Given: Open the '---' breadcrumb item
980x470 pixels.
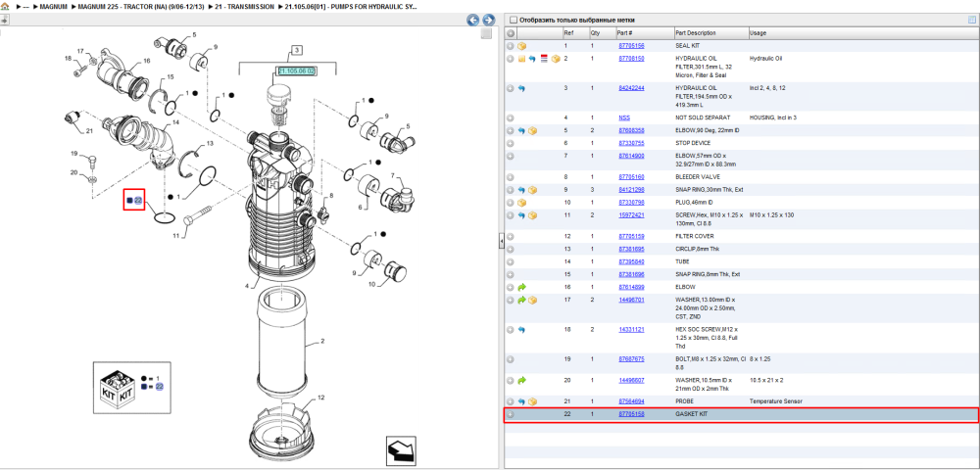Looking at the screenshot, I should (x=25, y=6).
